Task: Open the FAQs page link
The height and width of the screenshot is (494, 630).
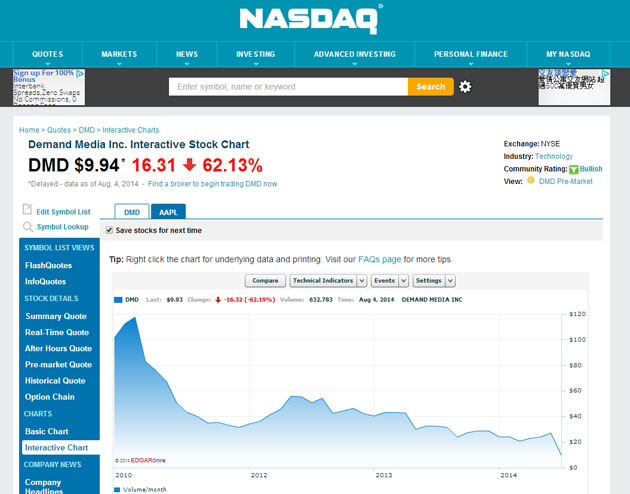Action: [x=379, y=259]
